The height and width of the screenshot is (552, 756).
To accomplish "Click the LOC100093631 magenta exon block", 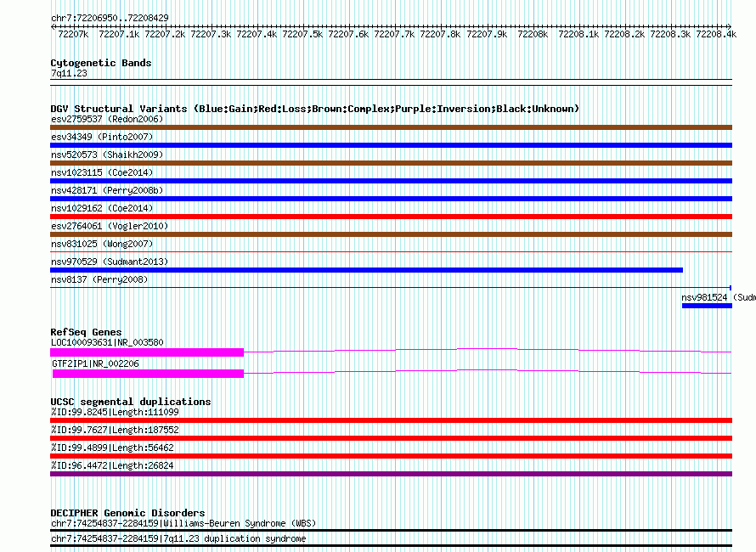I will coord(147,352).
